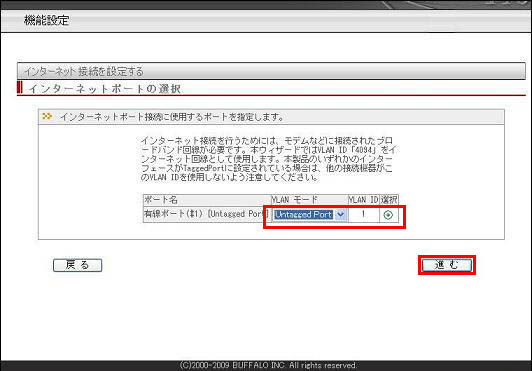
Task: Click the VLAN ID input field
Action: tap(363, 214)
